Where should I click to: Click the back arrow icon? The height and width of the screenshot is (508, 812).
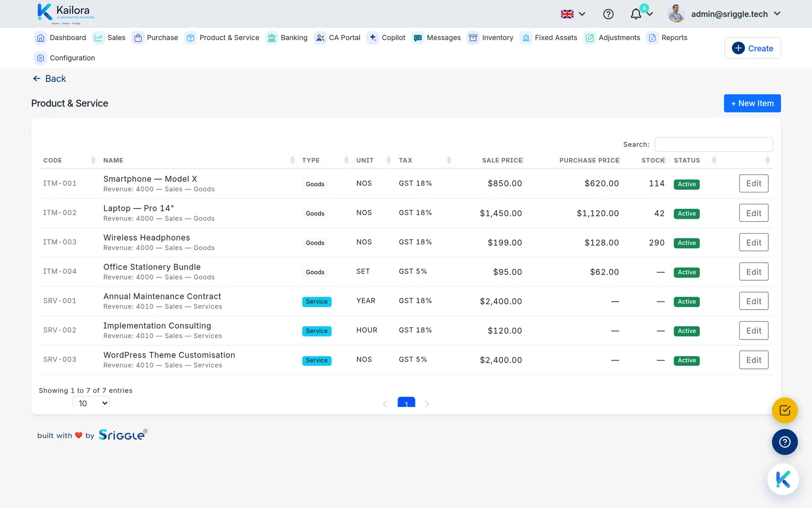37,79
